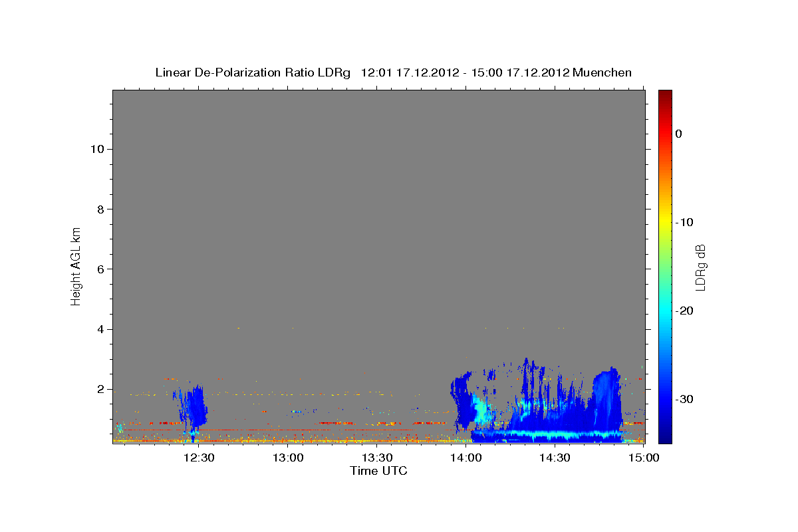Click the '12:30' time tick label
798x532 pixels.
198,458
